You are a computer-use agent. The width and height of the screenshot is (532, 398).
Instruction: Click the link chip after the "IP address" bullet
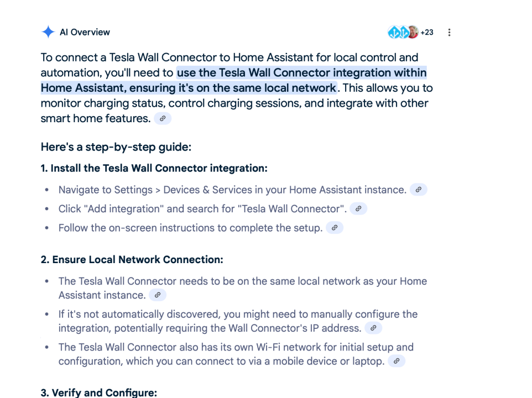click(373, 328)
